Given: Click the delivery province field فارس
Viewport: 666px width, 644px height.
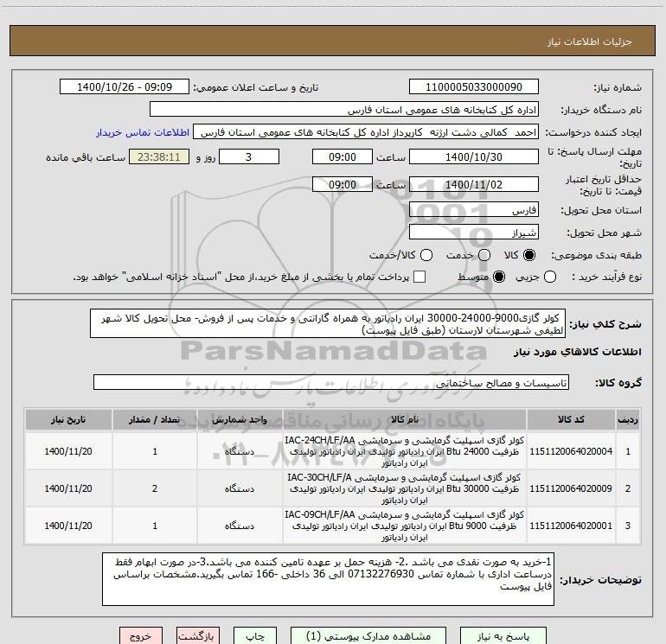Looking at the screenshot, I should point(474,209).
